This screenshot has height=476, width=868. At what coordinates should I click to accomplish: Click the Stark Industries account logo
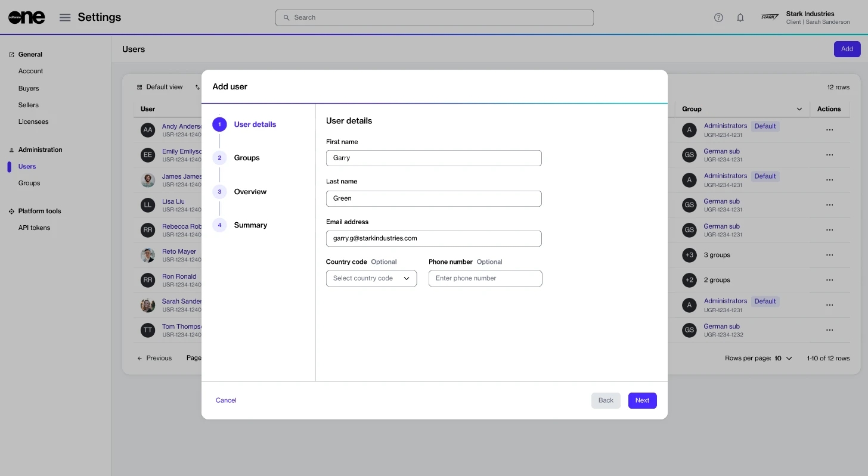770,17
